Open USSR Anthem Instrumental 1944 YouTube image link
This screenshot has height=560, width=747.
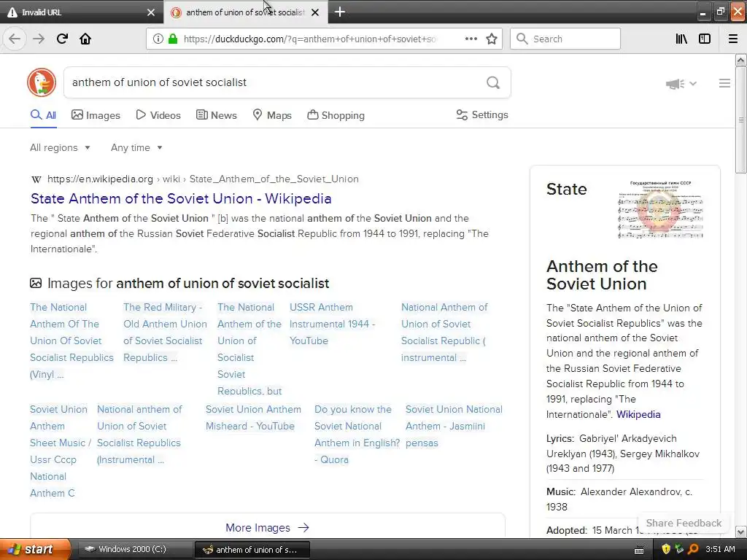pos(332,324)
